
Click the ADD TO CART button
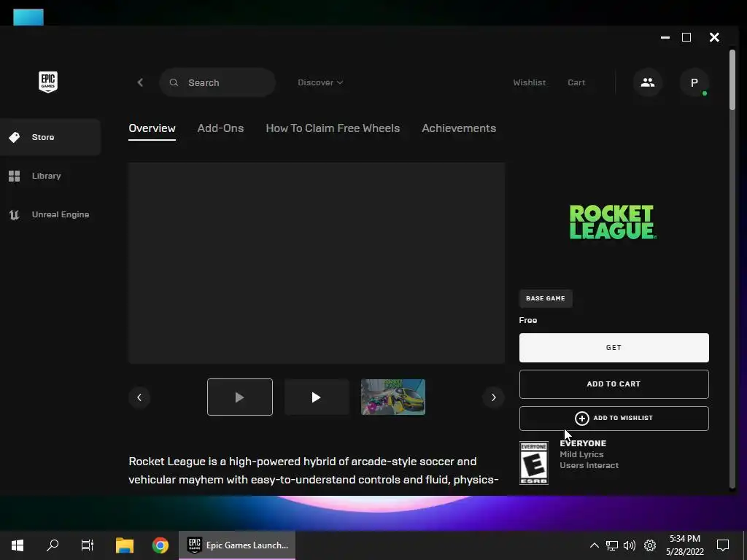coord(614,384)
